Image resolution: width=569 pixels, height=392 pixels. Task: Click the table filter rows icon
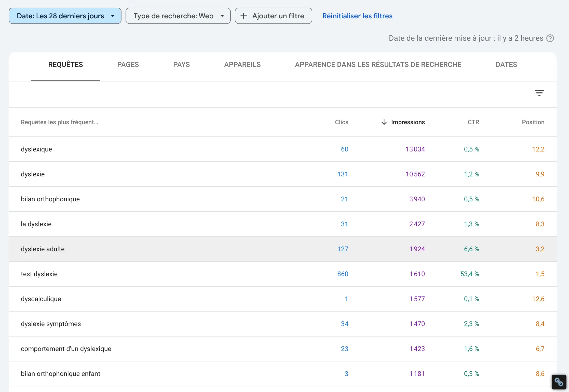point(539,93)
